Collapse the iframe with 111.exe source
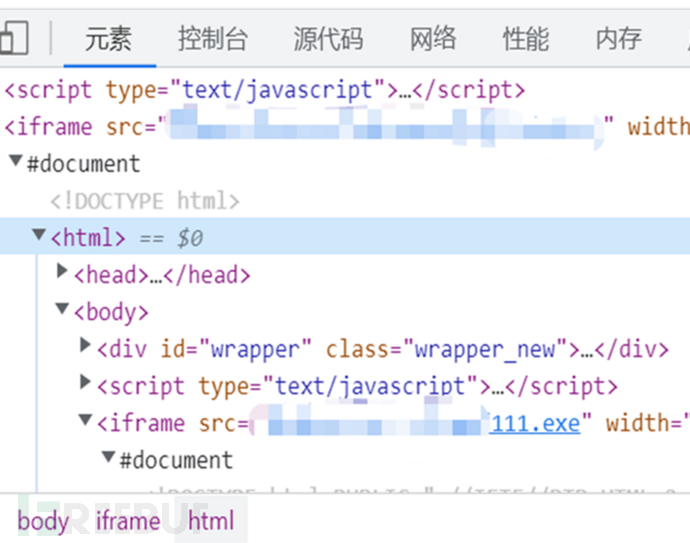690x543 pixels. (x=85, y=419)
